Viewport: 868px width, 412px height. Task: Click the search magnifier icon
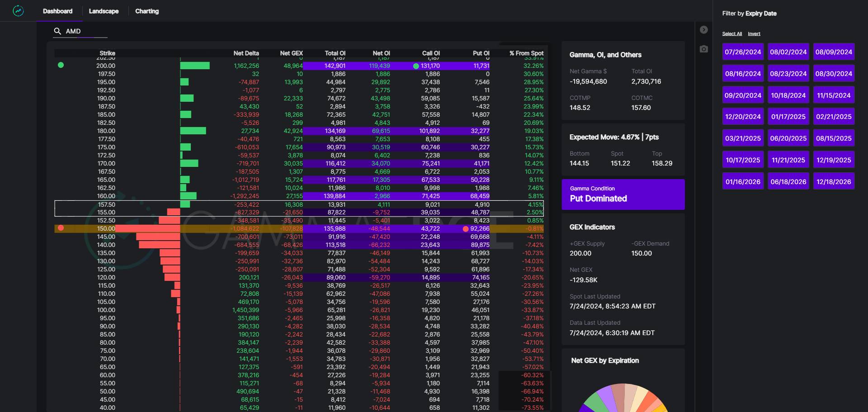57,31
